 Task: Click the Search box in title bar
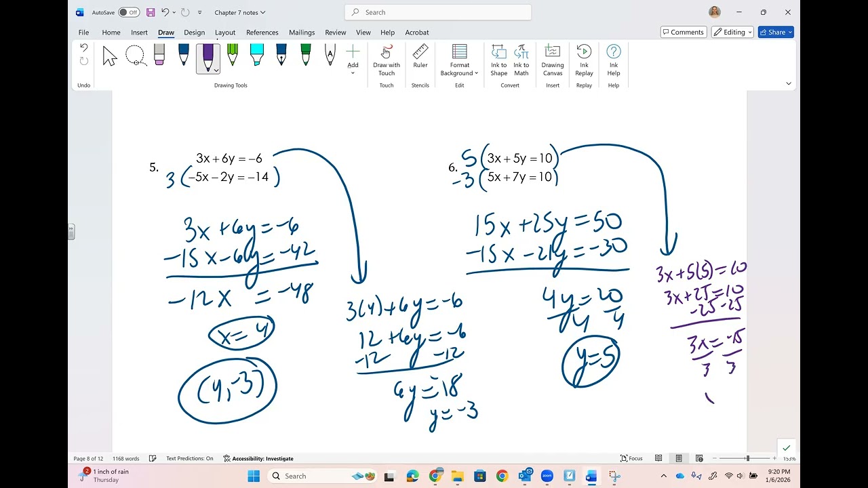438,12
